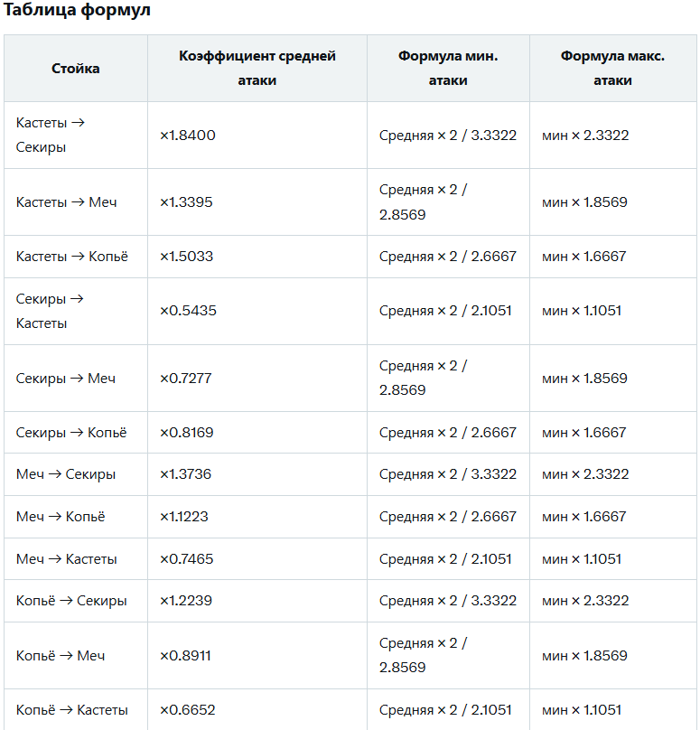Click the ×1.5033 coefficient cell
The image size is (700, 730).
click(187, 257)
